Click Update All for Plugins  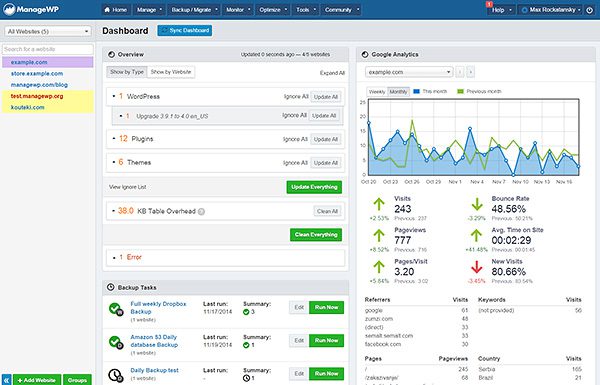click(x=326, y=139)
